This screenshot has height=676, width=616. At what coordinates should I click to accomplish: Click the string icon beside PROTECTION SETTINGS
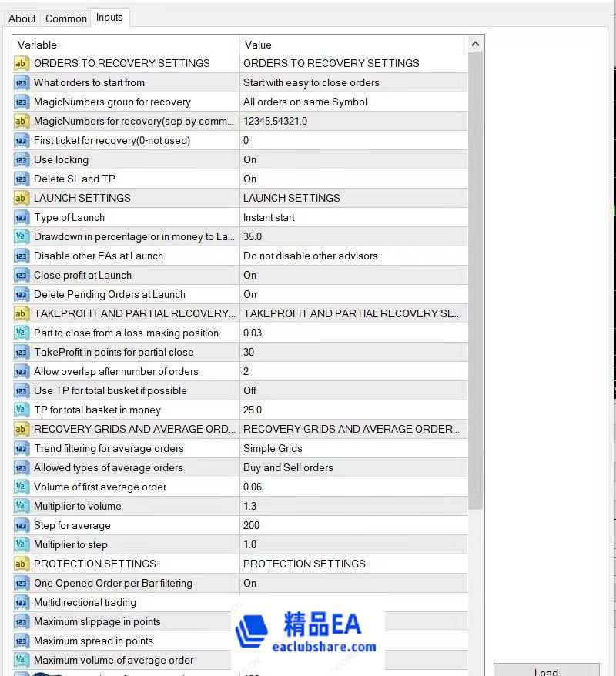click(22, 564)
